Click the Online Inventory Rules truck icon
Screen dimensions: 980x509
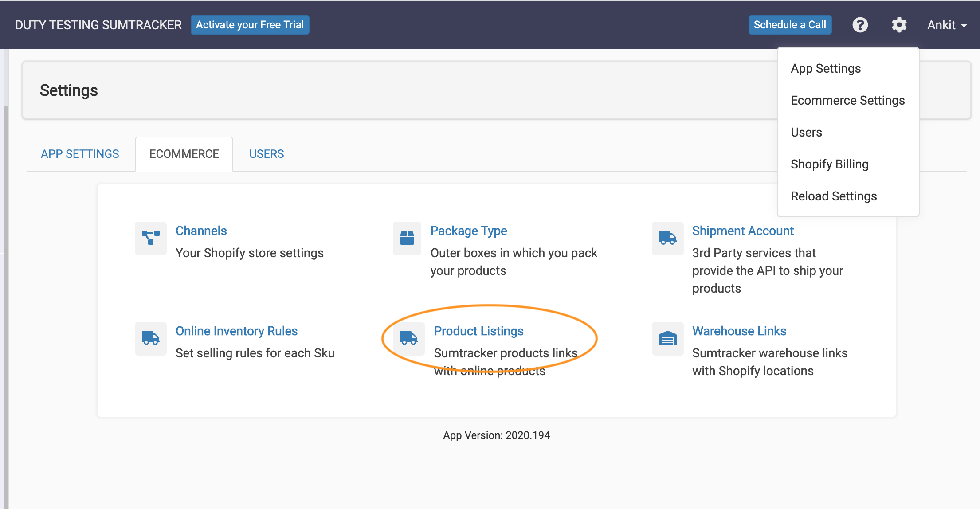tap(151, 338)
